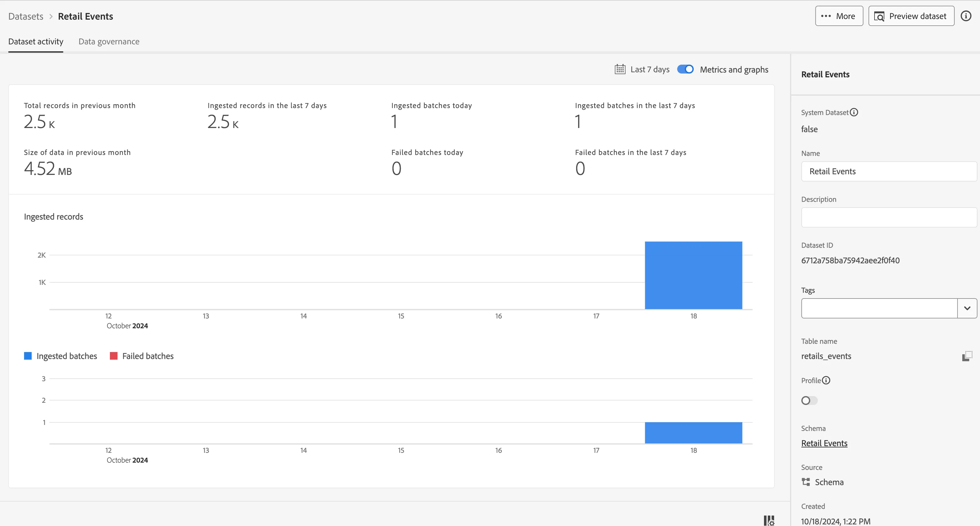The image size is (980, 526).
Task: Click the info icon next to System Dataset
Action: [854, 112]
